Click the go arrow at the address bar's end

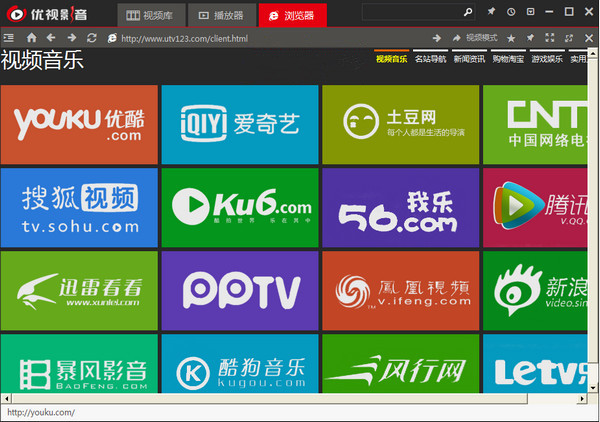[x=437, y=38]
